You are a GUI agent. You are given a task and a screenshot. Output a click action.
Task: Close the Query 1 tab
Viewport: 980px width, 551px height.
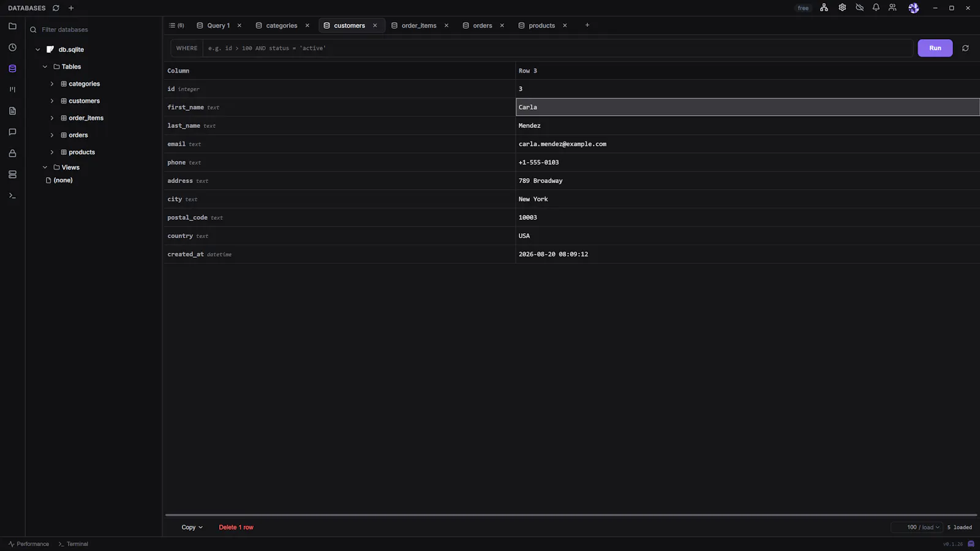239,25
